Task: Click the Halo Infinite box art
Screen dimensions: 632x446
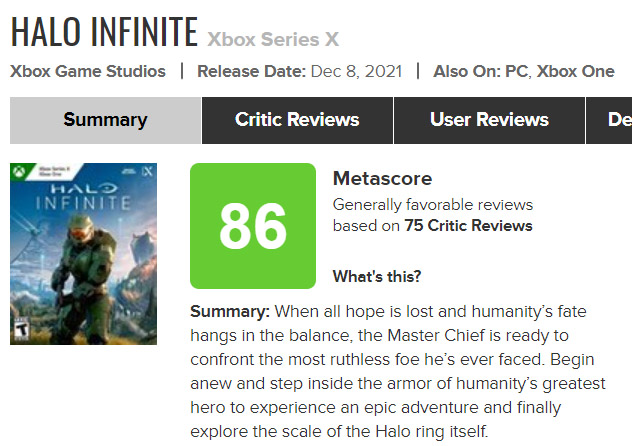Action: (83, 254)
